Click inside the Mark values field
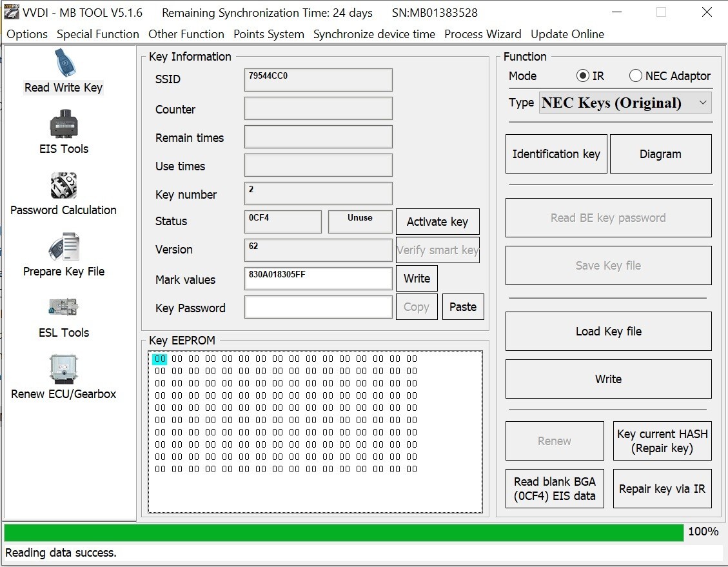728x567 pixels. pyautogui.click(x=319, y=279)
